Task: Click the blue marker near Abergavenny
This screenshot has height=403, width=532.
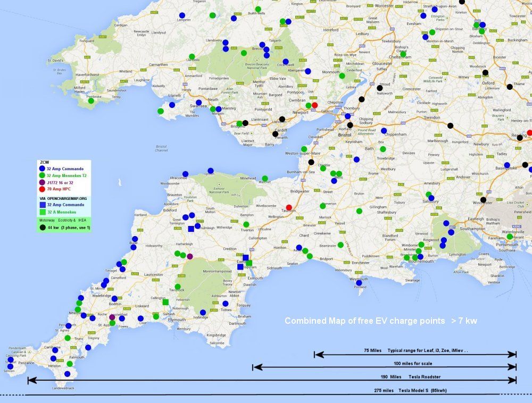Action: pyautogui.click(x=307, y=71)
